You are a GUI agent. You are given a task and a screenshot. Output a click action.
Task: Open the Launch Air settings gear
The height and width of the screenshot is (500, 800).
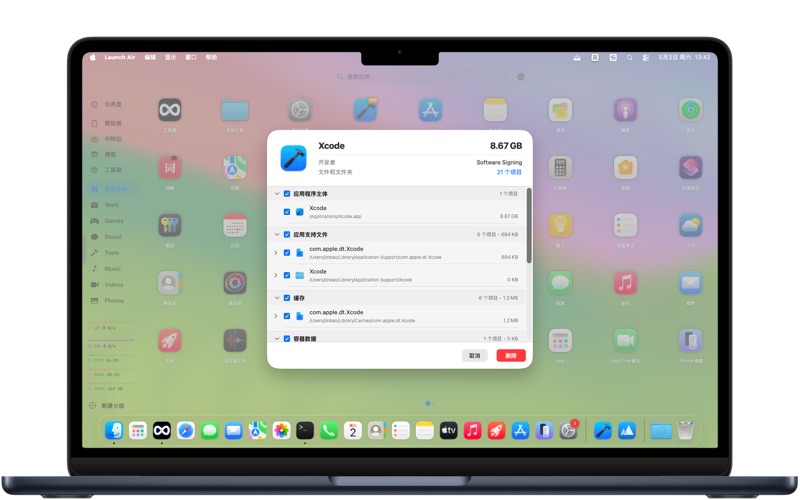(520, 77)
